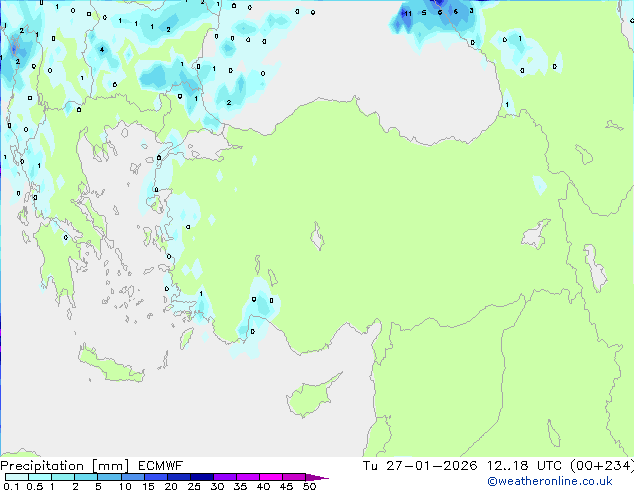Click the bright magenta 40–45 mm legend swatch
Image resolution: width=634 pixels, height=490 pixels.
(271, 477)
